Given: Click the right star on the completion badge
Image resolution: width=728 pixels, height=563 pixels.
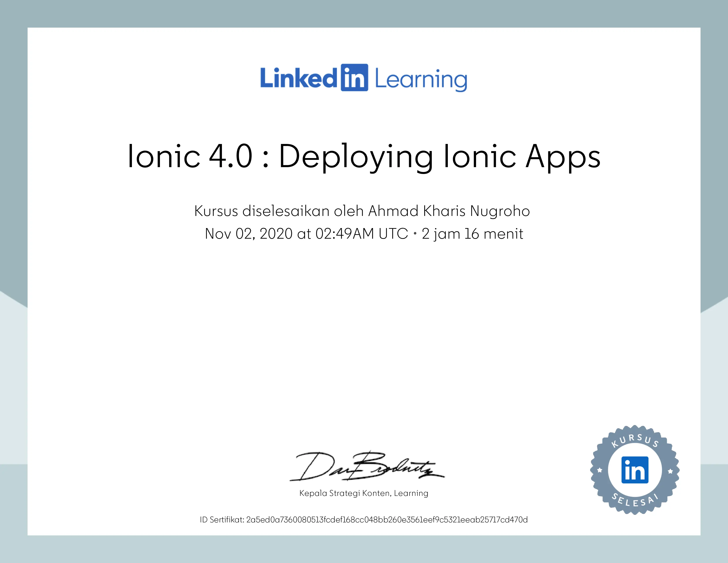Looking at the screenshot, I should tap(670, 471).
